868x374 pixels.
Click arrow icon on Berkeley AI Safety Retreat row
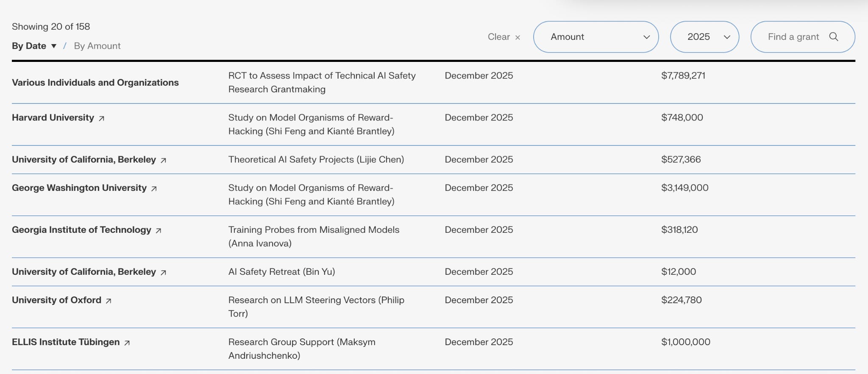[163, 273]
